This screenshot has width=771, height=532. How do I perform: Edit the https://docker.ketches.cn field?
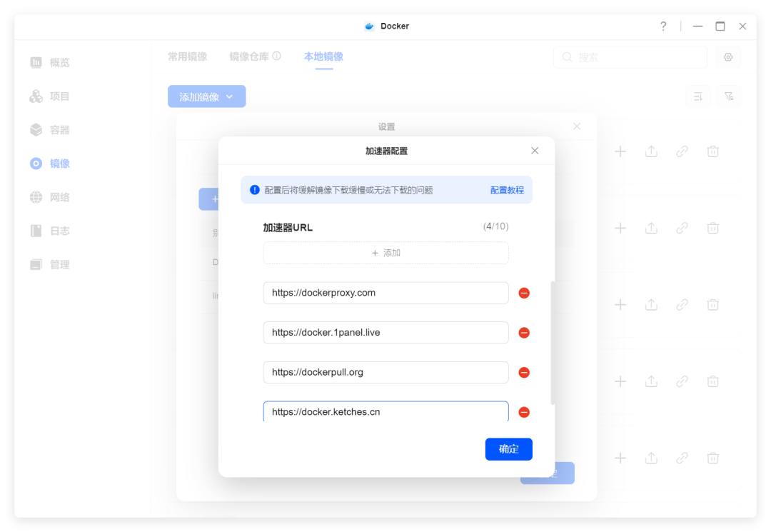[x=386, y=411]
